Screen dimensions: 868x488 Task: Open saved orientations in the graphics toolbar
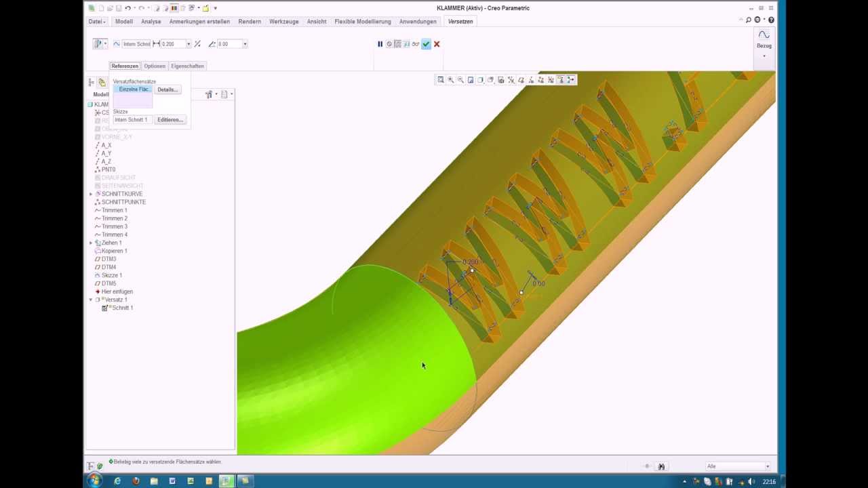pyautogui.click(x=491, y=80)
